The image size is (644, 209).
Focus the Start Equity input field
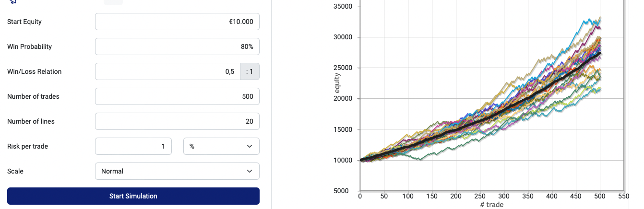tap(177, 22)
